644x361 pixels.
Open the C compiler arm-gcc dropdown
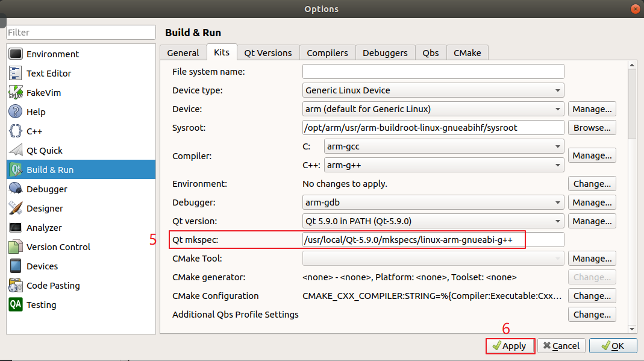coord(444,146)
